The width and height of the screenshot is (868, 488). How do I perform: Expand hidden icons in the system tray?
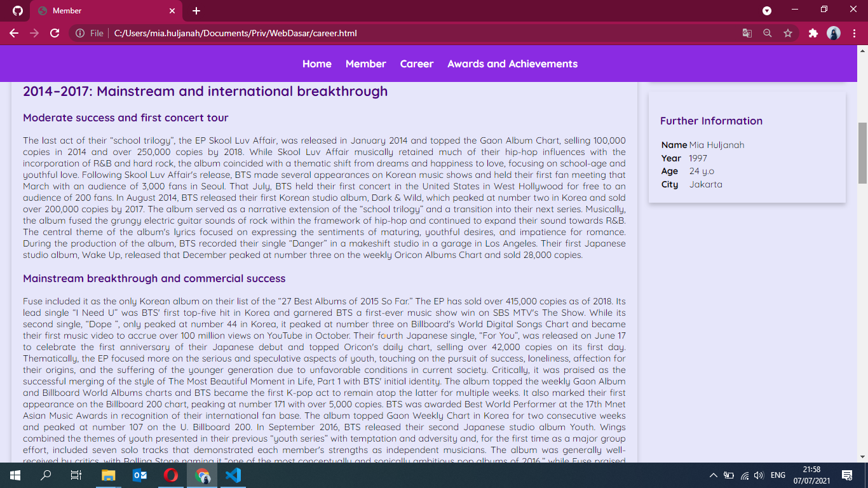coord(712,475)
